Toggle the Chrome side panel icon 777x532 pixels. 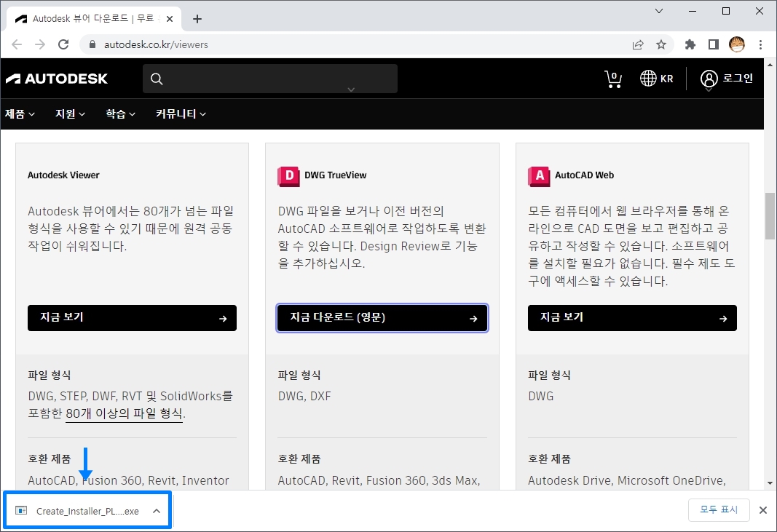tap(714, 44)
